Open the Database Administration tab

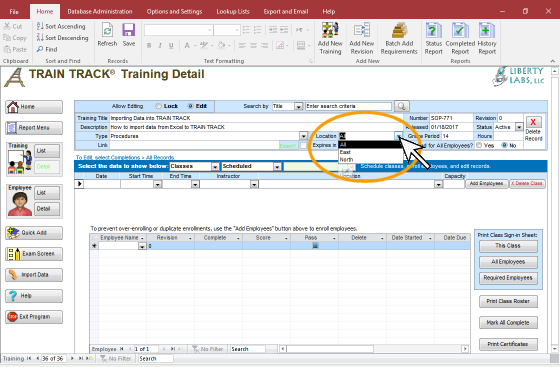coord(100,11)
